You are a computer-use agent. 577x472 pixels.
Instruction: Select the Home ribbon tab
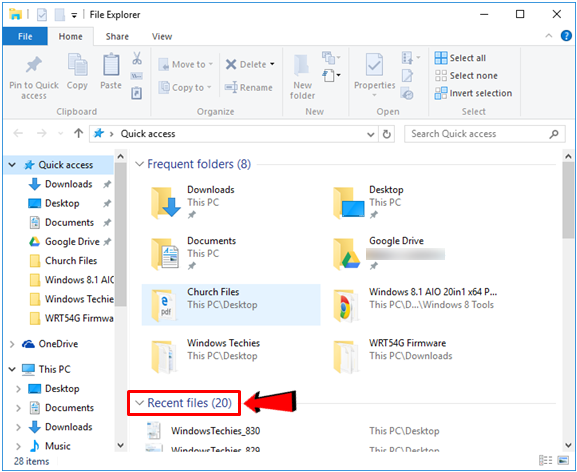(71, 36)
